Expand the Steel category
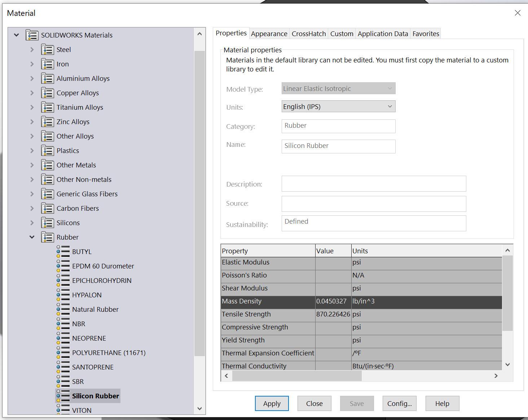The image size is (528, 420). (32, 49)
